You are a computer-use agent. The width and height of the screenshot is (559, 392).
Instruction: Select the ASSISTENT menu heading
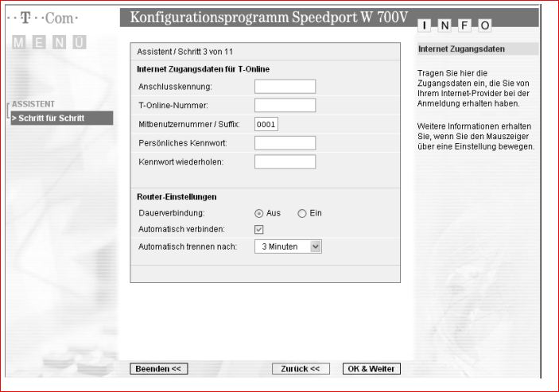33,104
